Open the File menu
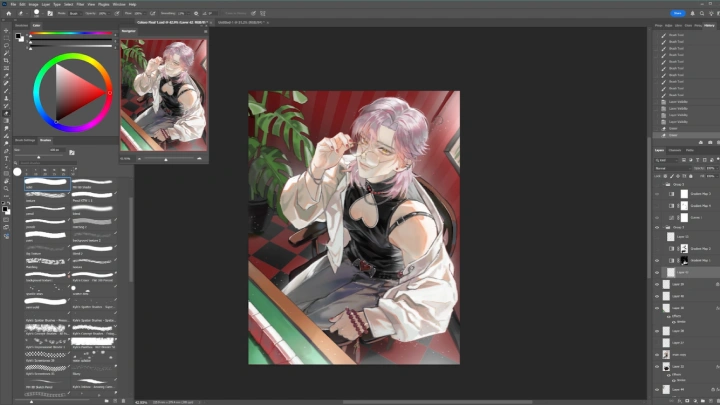The height and width of the screenshot is (405, 720). click(13, 4)
